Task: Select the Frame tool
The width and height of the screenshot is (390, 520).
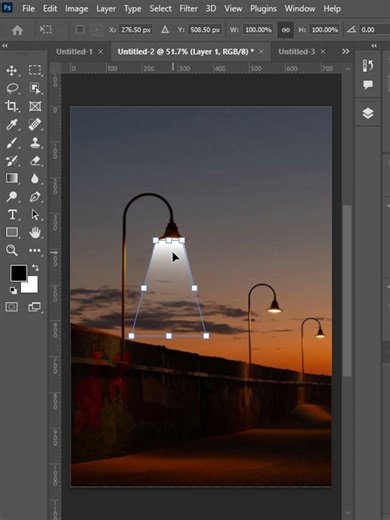Action: (35, 106)
